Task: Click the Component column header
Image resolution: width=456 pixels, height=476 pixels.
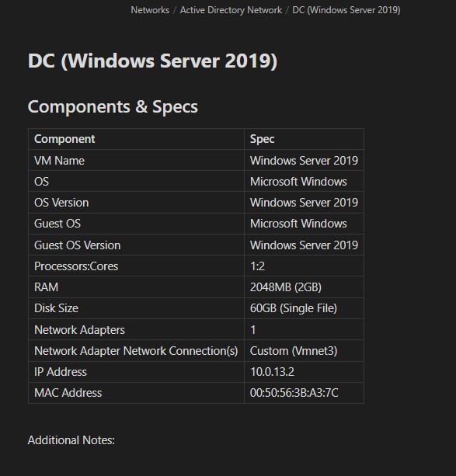Action: pos(64,139)
